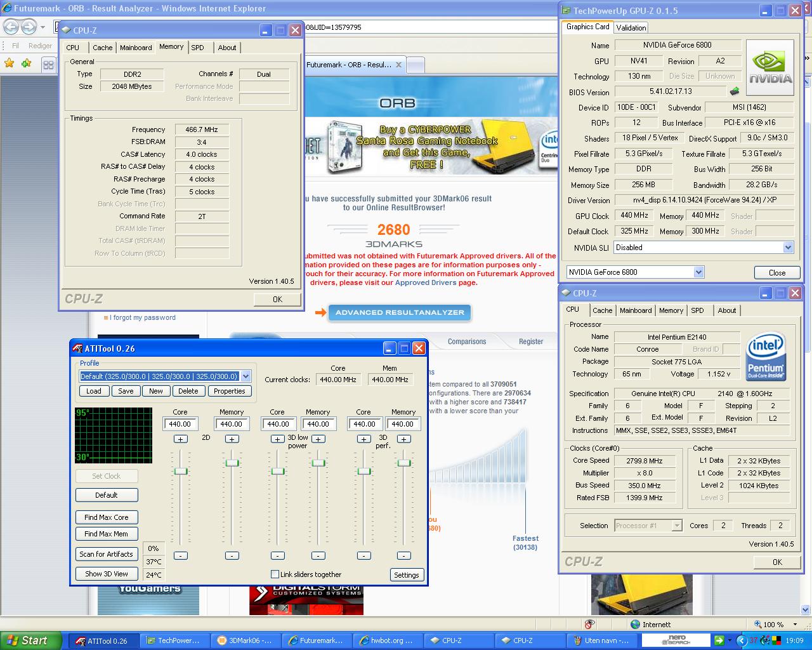This screenshot has height=650, width=812.
Task: Click the Intel Pentium logo in CPU-Z
Action: click(766, 357)
